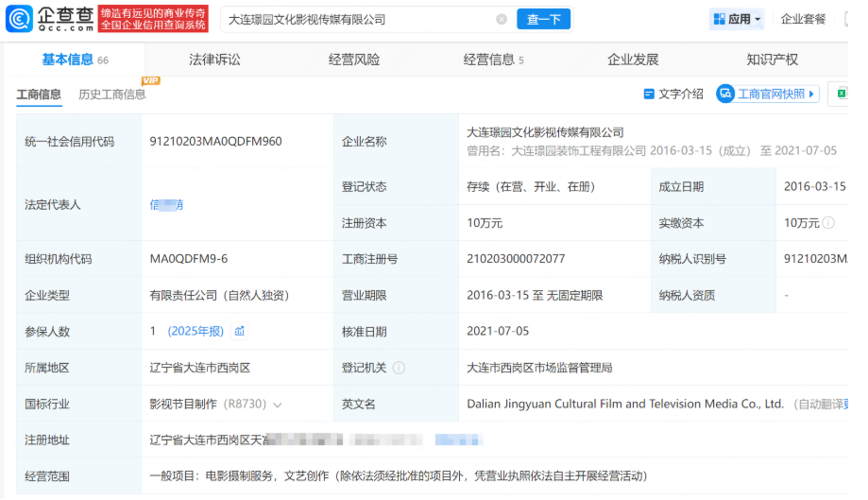
Task: Click the 文字介绍 button
Action: point(673,95)
